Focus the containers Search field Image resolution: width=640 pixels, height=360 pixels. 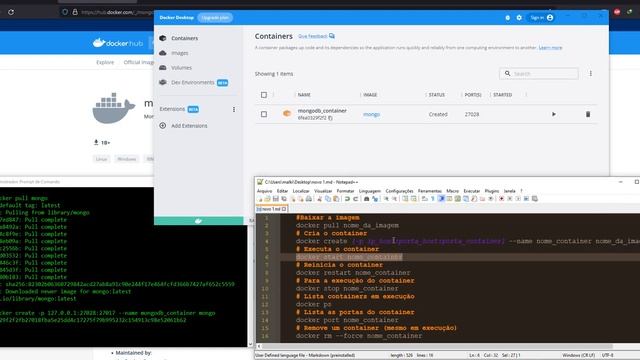[539, 73]
